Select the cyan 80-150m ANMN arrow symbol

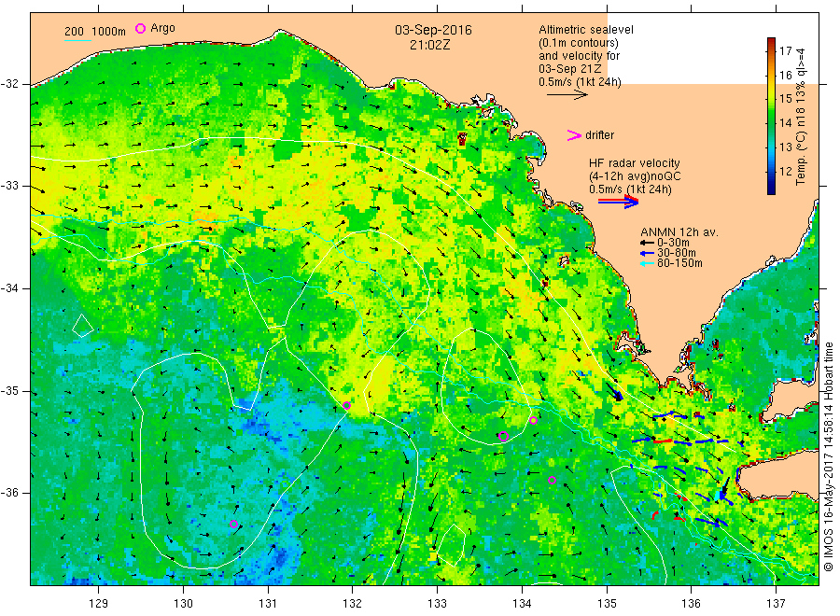click(647, 263)
